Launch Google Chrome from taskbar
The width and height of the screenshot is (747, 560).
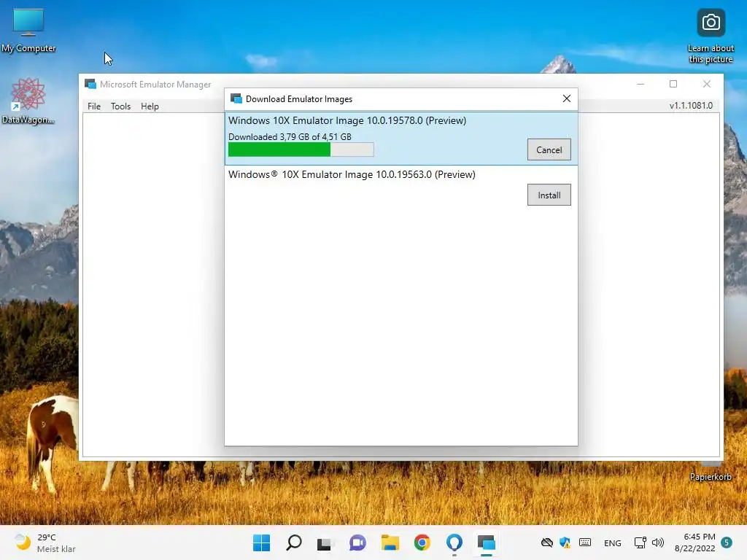click(x=422, y=542)
